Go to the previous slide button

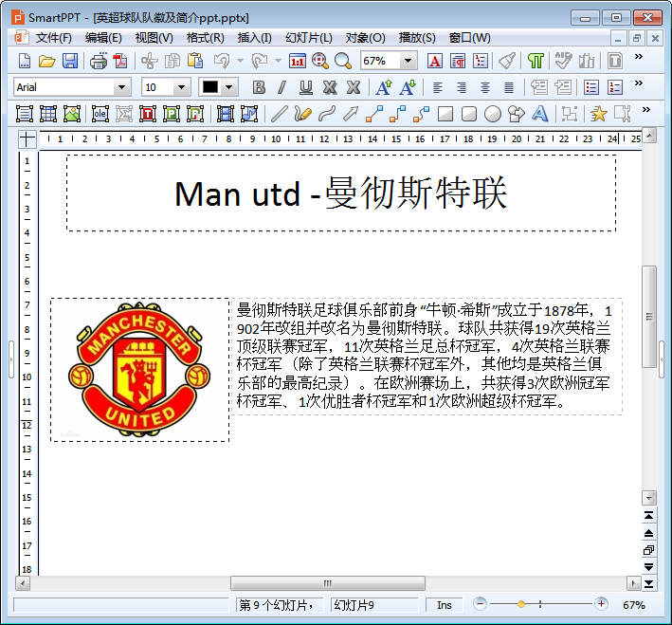649,533
